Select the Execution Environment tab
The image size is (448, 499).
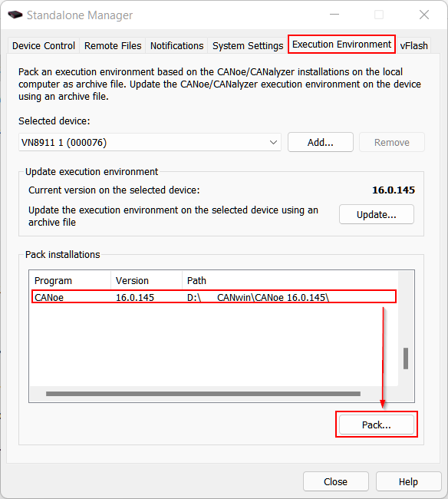342,45
